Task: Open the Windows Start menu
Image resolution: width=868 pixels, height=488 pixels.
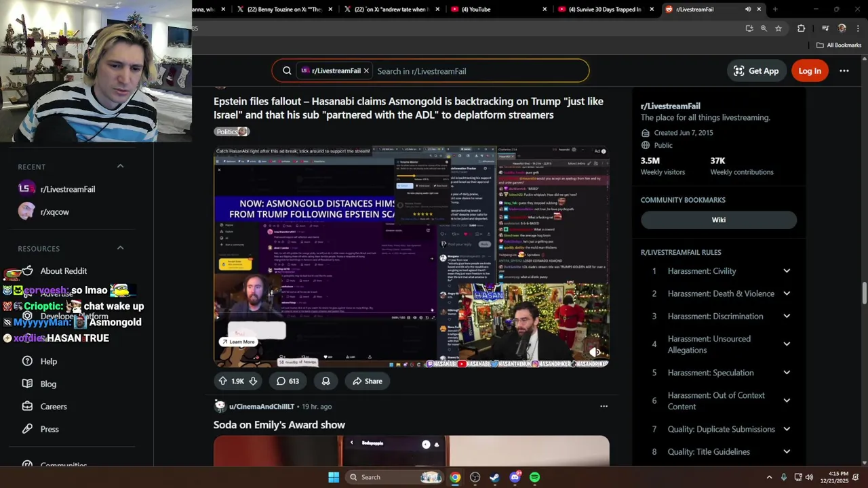Action: click(334, 477)
